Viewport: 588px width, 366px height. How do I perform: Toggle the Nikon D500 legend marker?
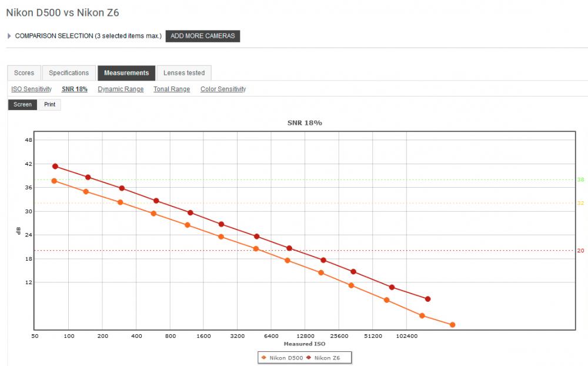263,358
